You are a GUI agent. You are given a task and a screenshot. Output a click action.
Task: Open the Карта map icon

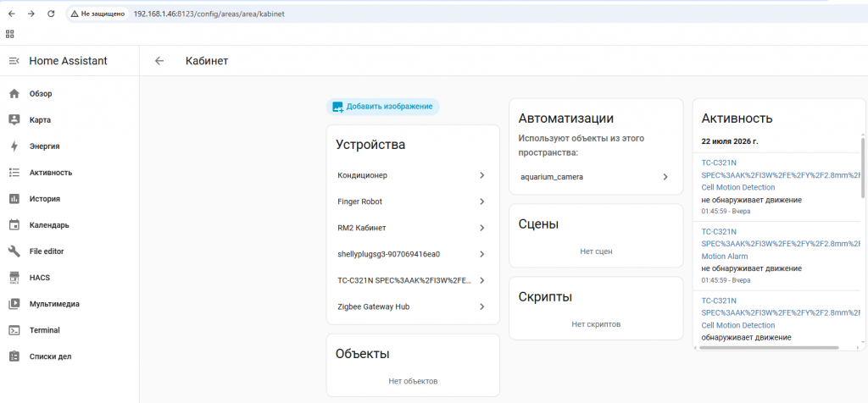pyautogui.click(x=14, y=120)
